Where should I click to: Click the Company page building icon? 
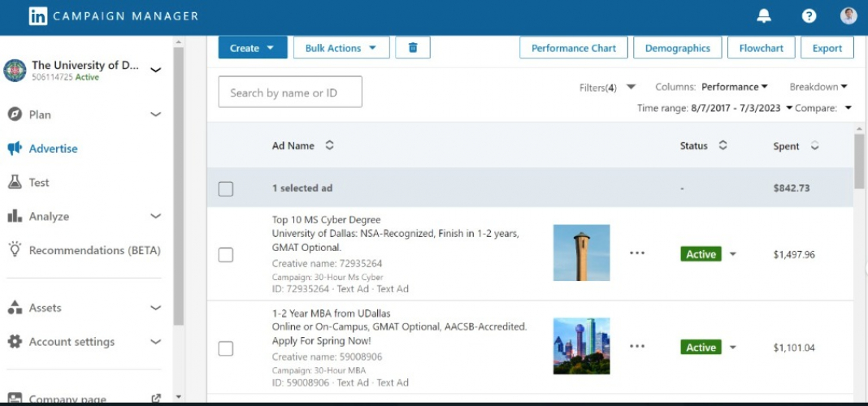pyautogui.click(x=15, y=398)
